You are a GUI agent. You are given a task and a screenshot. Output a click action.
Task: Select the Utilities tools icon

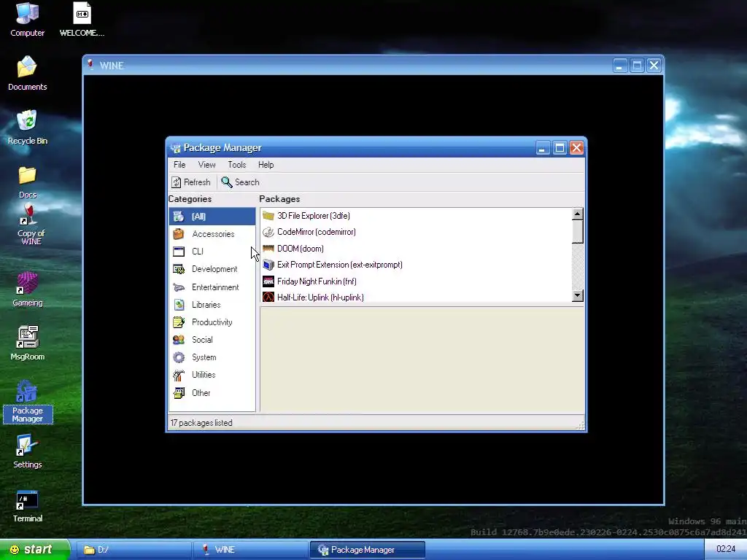click(179, 376)
